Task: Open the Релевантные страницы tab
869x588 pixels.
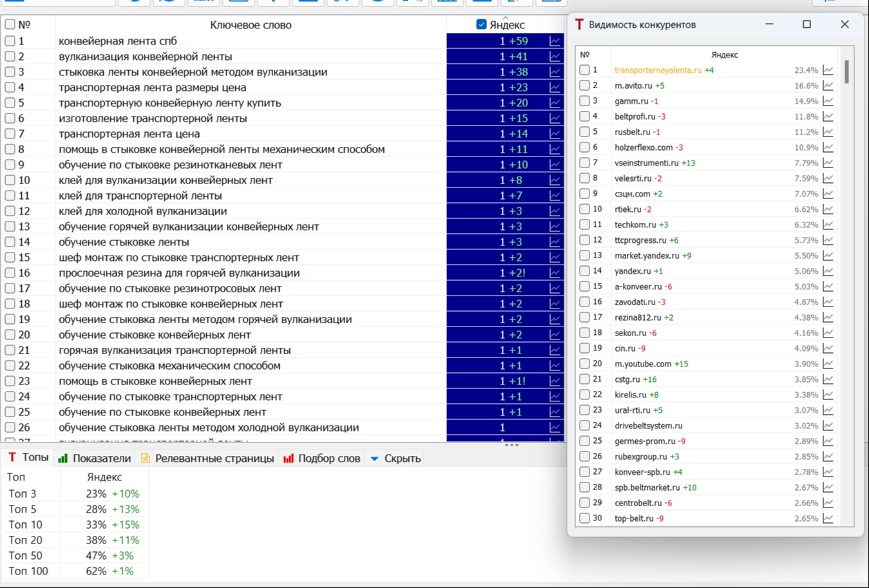Action: [x=207, y=459]
